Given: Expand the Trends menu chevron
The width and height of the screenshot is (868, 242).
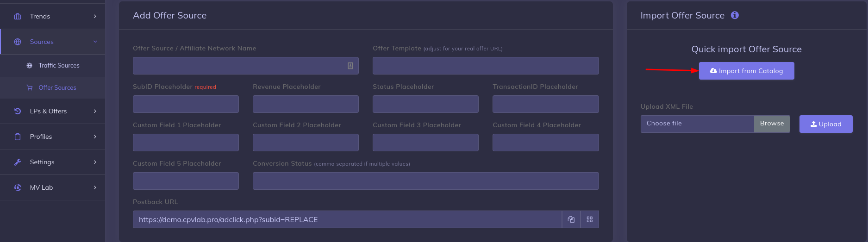Looking at the screenshot, I should click(x=95, y=16).
